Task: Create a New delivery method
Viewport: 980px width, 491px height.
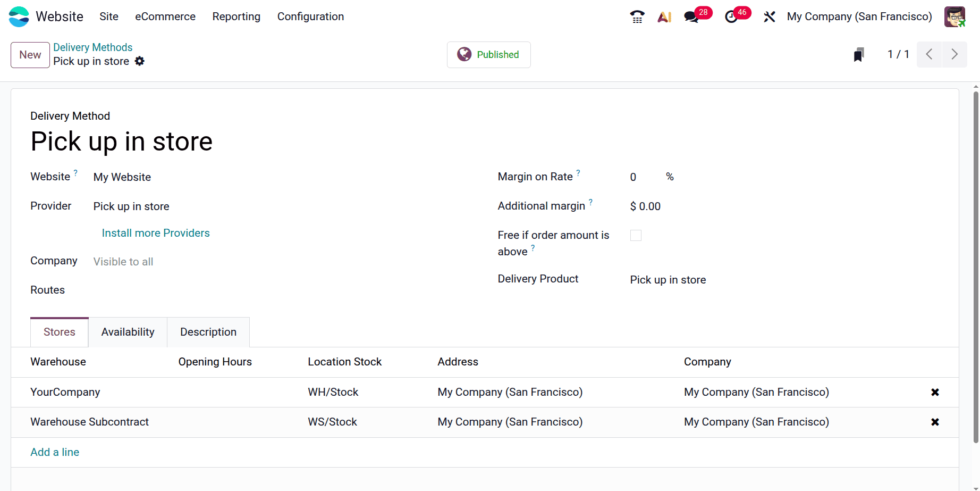Action: pos(30,55)
